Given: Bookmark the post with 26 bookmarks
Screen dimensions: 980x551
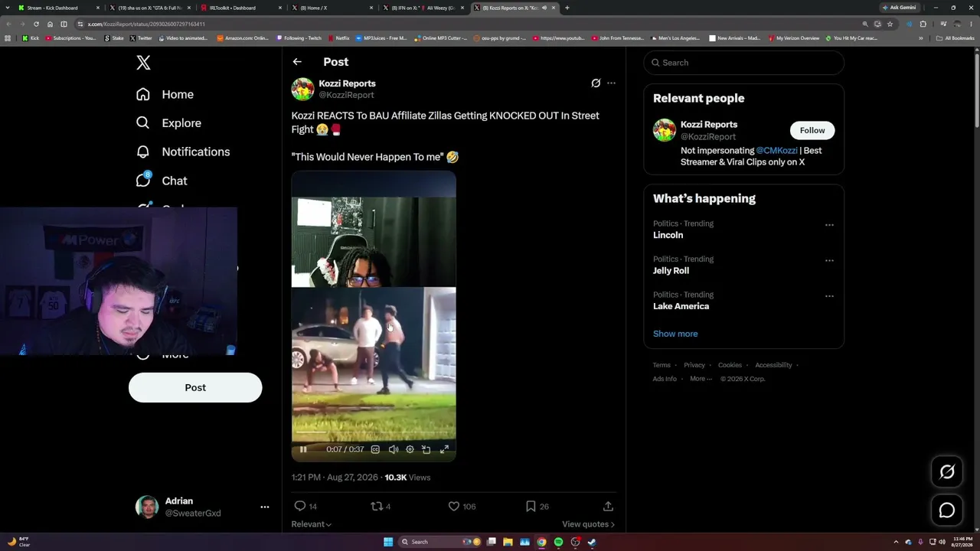Looking at the screenshot, I should pos(537,506).
